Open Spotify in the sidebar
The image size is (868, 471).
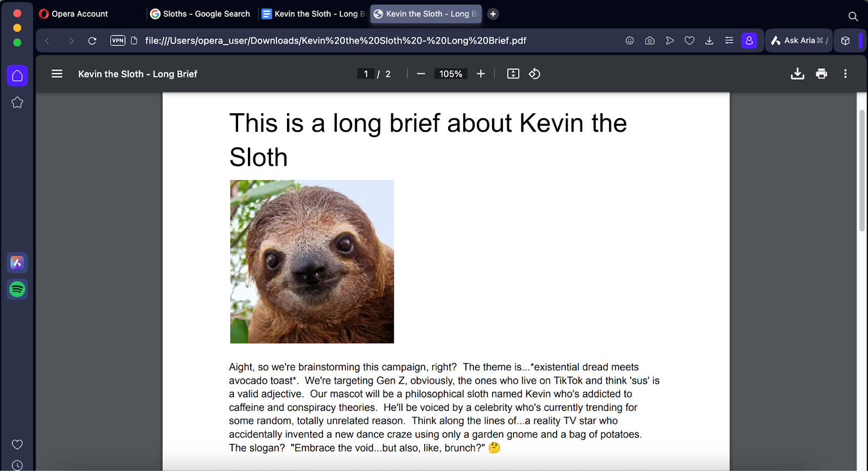tap(17, 289)
